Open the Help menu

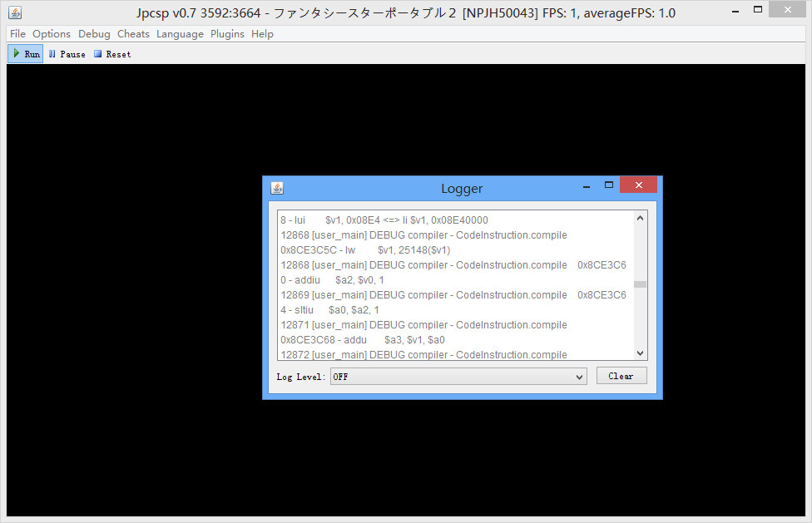click(262, 34)
